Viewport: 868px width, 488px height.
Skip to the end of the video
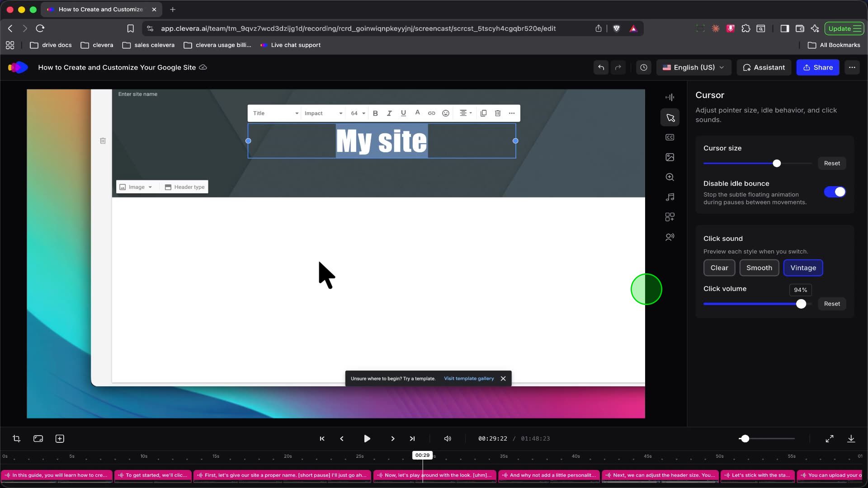pyautogui.click(x=412, y=439)
